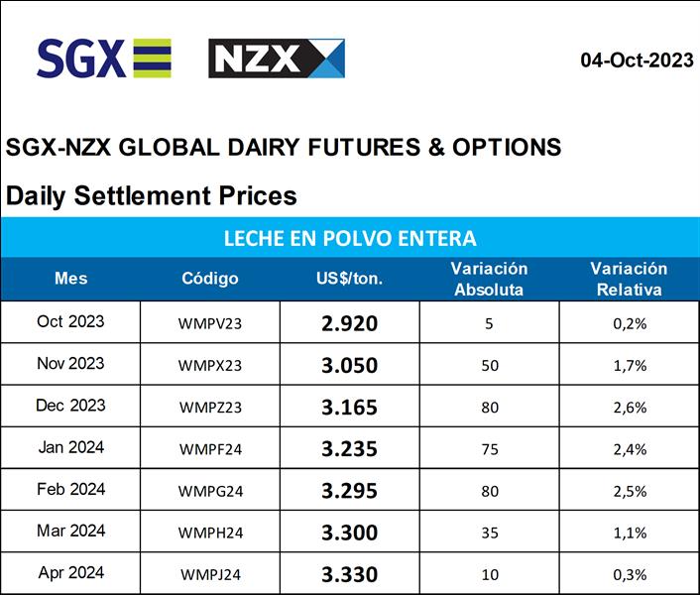Viewport: 700px width, 595px height.
Task: Click the Variación Relativa column header
Action: coord(629,279)
